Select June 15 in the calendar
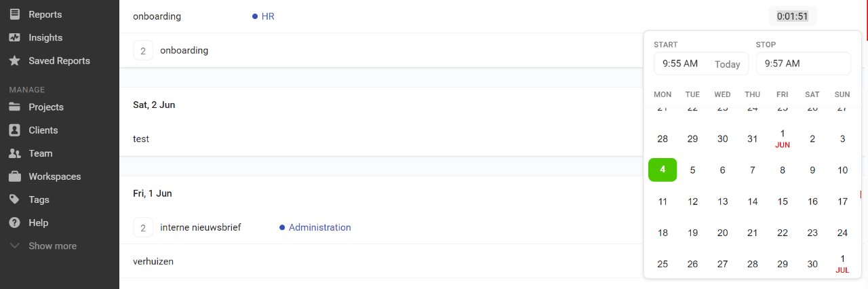The width and height of the screenshot is (868, 289). (x=783, y=201)
